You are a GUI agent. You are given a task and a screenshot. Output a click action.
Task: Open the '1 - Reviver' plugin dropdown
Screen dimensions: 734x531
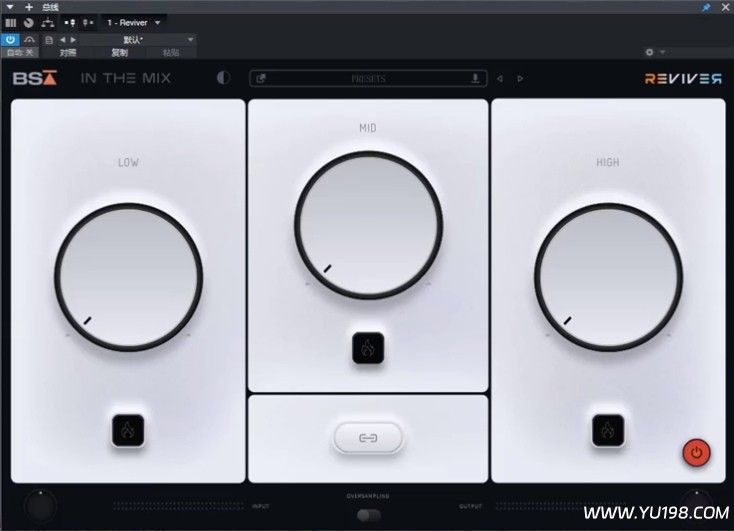133,22
